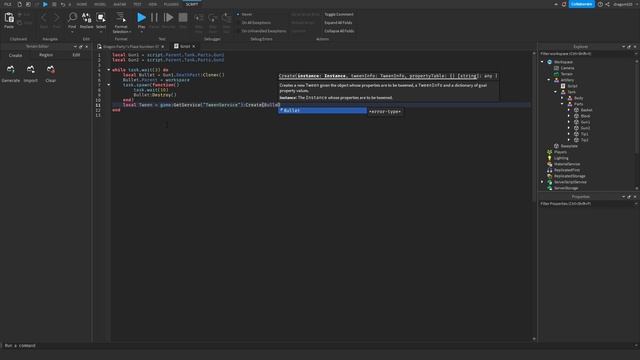
Task: Select the Lighting service in Explorer
Action: [561, 158]
